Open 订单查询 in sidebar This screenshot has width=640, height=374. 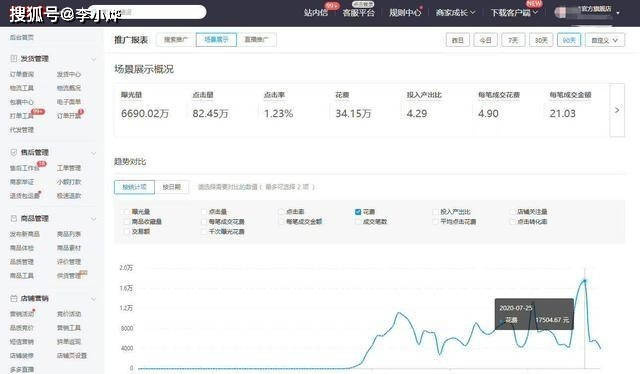22,74
